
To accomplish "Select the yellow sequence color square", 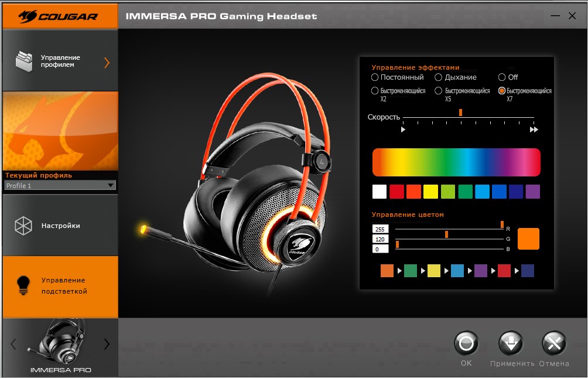I will click(434, 271).
